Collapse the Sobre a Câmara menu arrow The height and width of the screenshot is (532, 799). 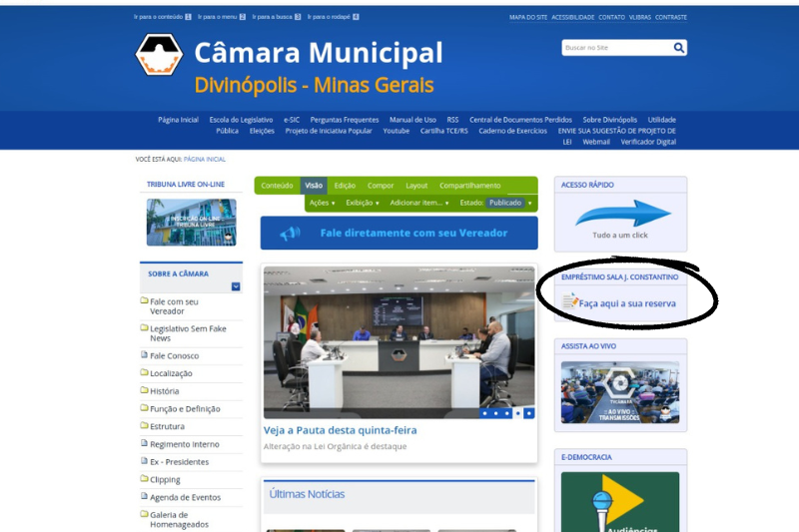tap(236, 286)
